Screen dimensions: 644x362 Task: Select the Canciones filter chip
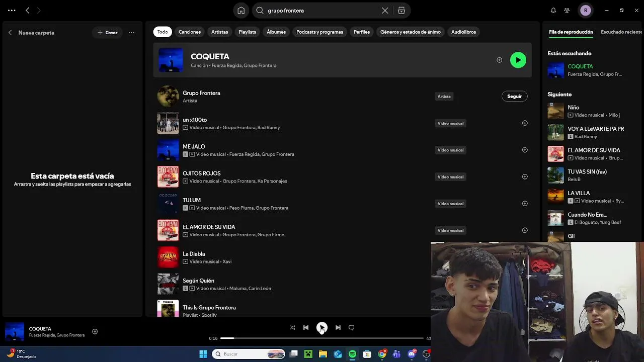pos(190,32)
